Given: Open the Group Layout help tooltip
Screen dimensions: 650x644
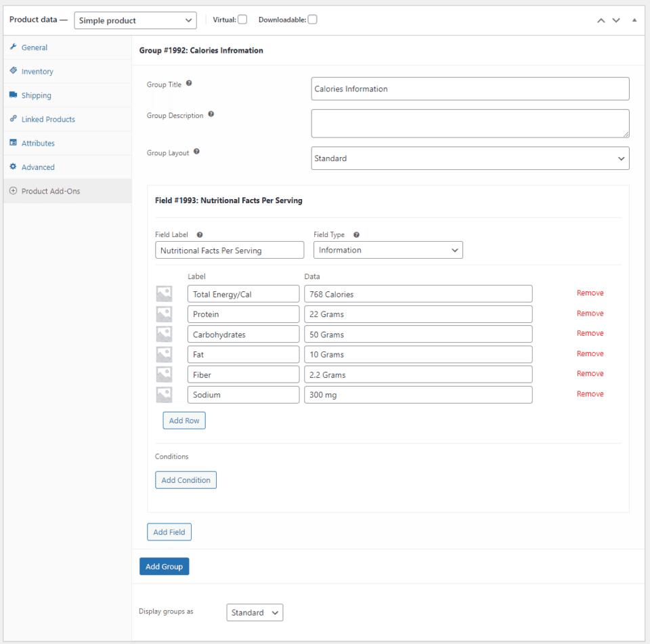Looking at the screenshot, I should [x=196, y=152].
